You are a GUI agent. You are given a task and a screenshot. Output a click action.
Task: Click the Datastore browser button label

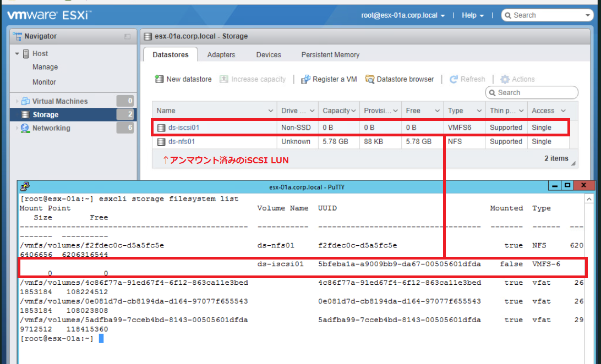[x=405, y=79]
